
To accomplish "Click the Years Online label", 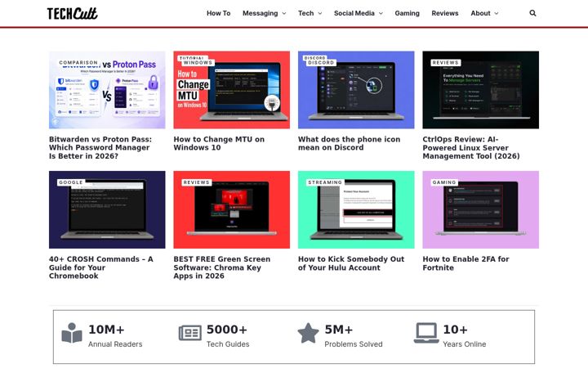I will tap(464, 344).
